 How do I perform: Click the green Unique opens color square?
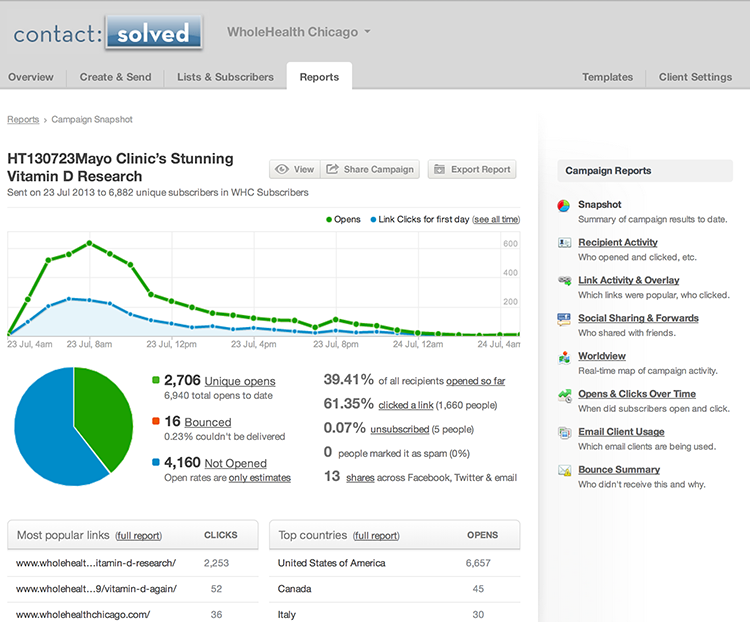point(156,381)
